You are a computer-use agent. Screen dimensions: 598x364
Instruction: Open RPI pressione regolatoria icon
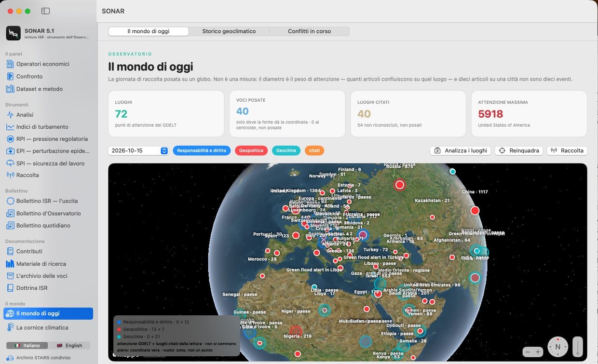coord(10,139)
